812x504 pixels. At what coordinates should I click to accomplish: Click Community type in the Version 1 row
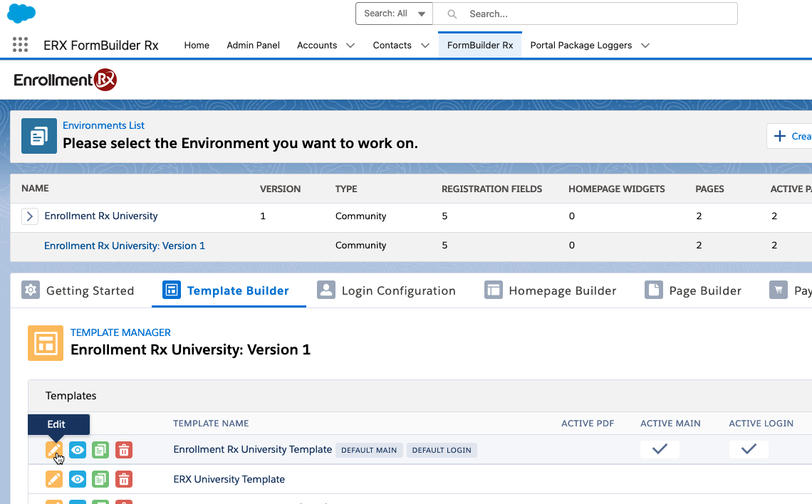tap(361, 246)
